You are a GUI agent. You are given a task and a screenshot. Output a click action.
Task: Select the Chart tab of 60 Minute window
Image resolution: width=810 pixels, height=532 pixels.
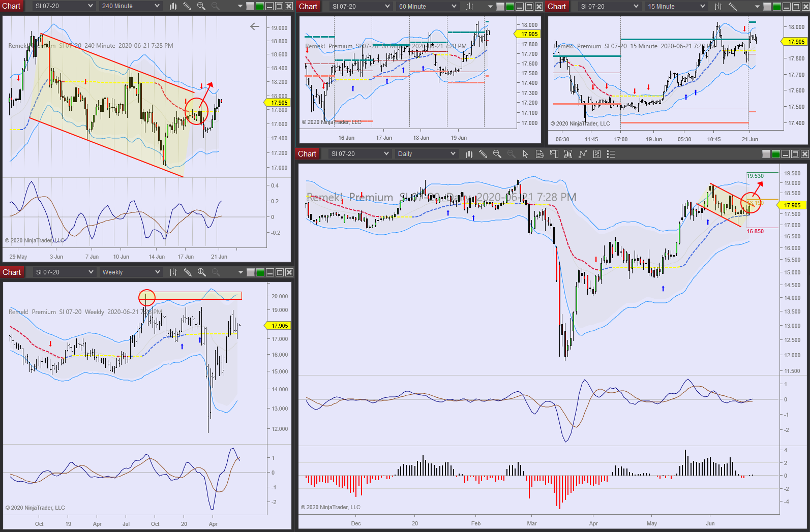tap(308, 7)
